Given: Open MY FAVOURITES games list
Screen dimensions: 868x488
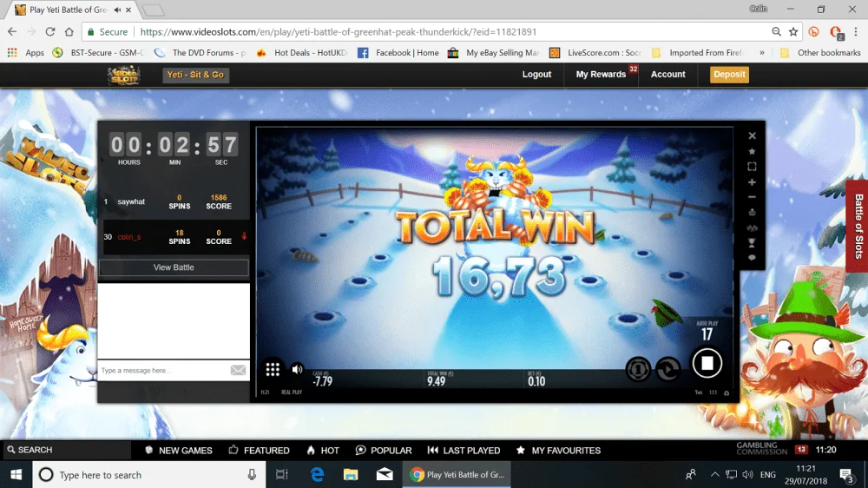Looking at the screenshot, I should (x=558, y=451).
